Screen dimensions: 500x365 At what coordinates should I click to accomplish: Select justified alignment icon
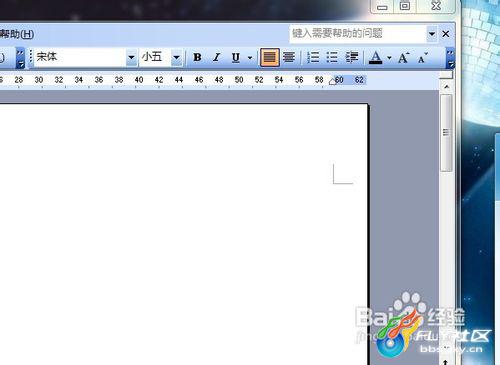pyautogui.click(x=270, y=58)
